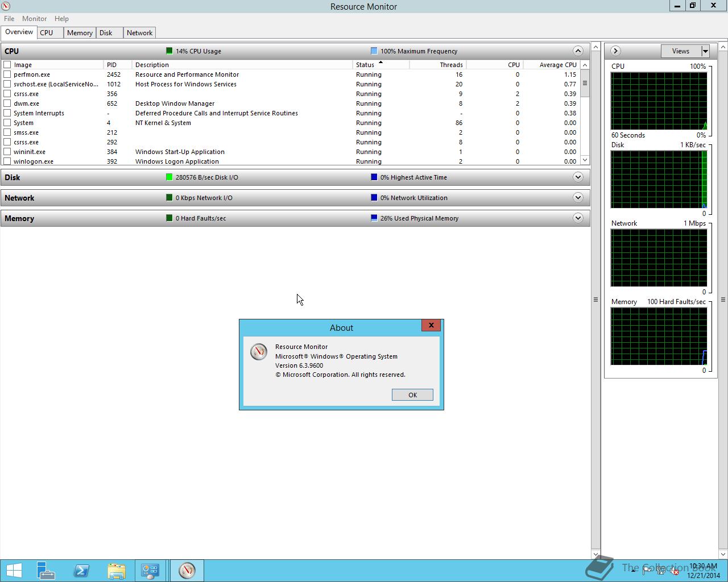Open Server Manager from the taskbar
728x582 pixels.
click(x=46, y=570)
